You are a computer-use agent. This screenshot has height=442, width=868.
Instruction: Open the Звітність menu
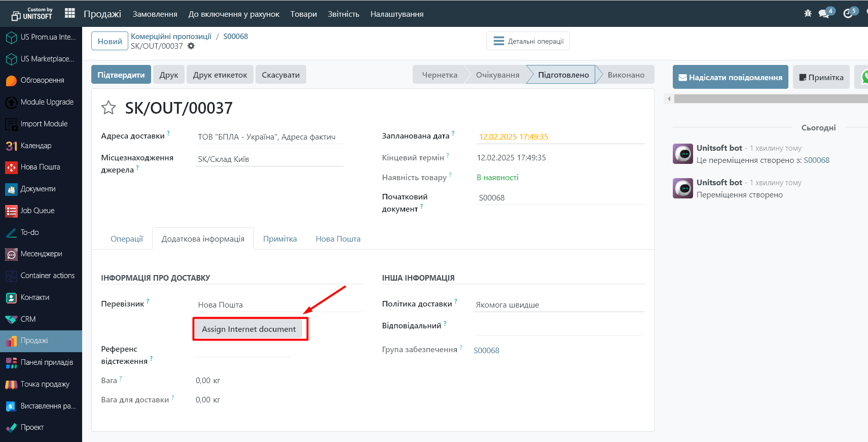tap(343, 14)
